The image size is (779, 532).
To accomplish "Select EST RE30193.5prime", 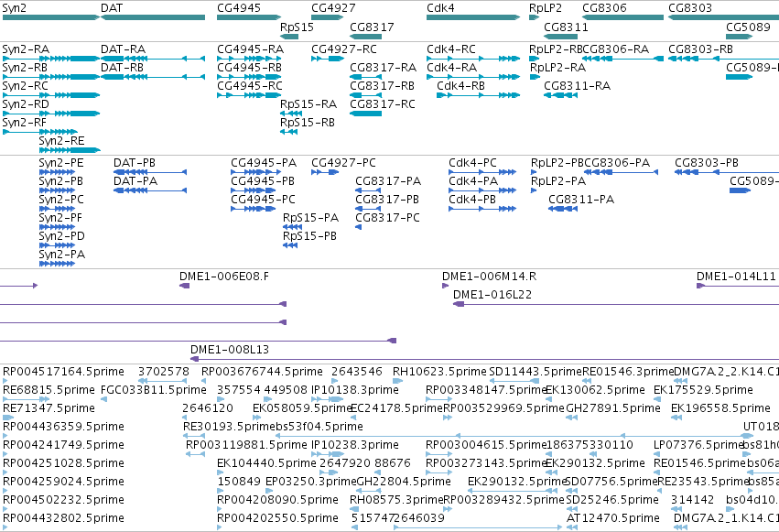I will [229, 428].
